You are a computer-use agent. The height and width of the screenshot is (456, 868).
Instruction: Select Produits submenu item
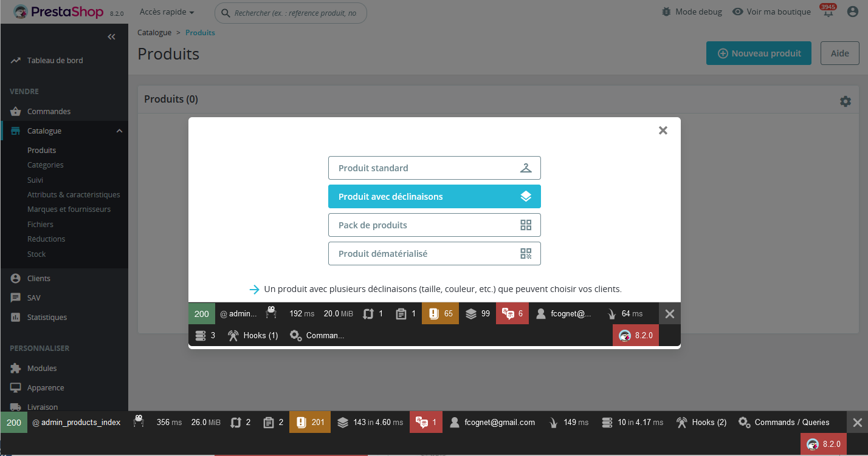[x=41, y=150]
